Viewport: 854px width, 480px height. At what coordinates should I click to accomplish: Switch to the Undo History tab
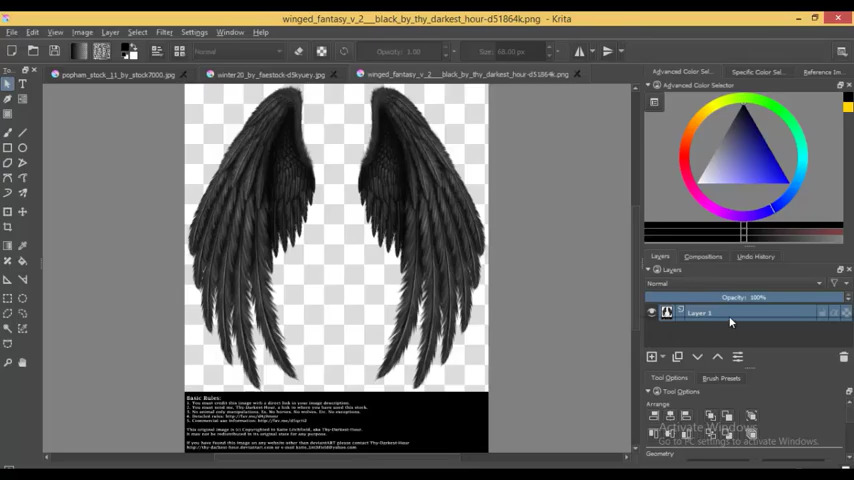pyautogui.click(x=755, y=256)
